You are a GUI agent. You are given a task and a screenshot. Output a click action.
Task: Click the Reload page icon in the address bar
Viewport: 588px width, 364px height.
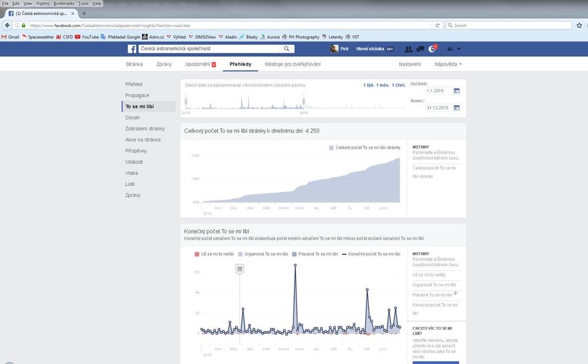(437, 25)
